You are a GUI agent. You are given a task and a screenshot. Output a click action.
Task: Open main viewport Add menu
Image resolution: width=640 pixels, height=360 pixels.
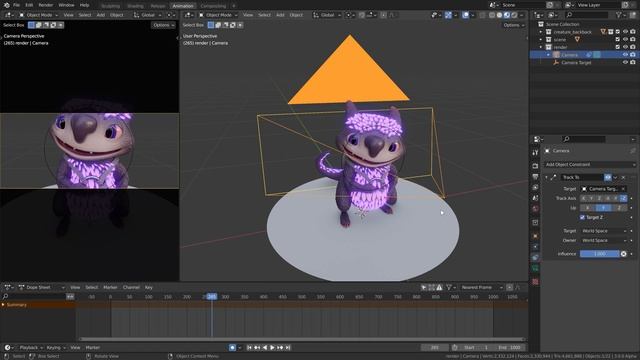(x=280, y=15)
